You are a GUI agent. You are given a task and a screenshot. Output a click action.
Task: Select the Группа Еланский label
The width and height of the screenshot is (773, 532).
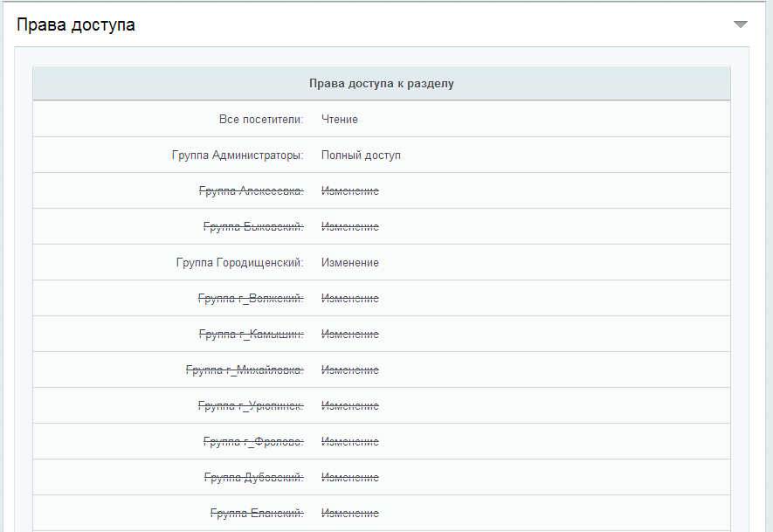point(257,514)
